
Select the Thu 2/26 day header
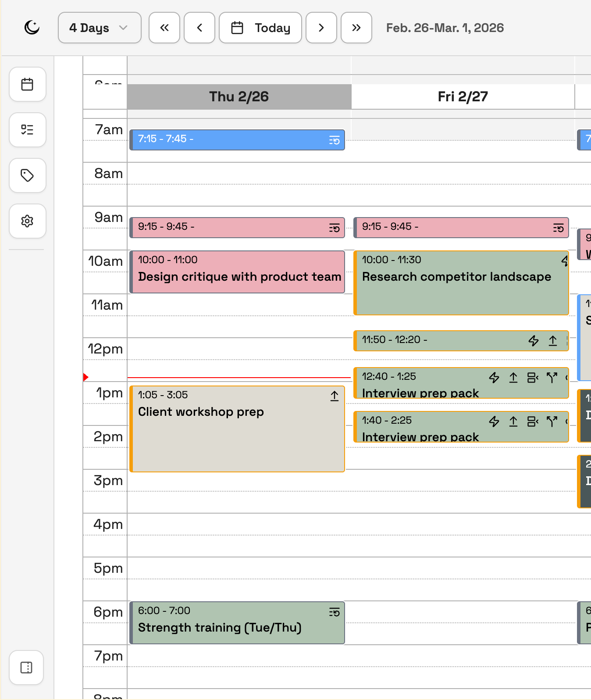click(x=239, y=96)
